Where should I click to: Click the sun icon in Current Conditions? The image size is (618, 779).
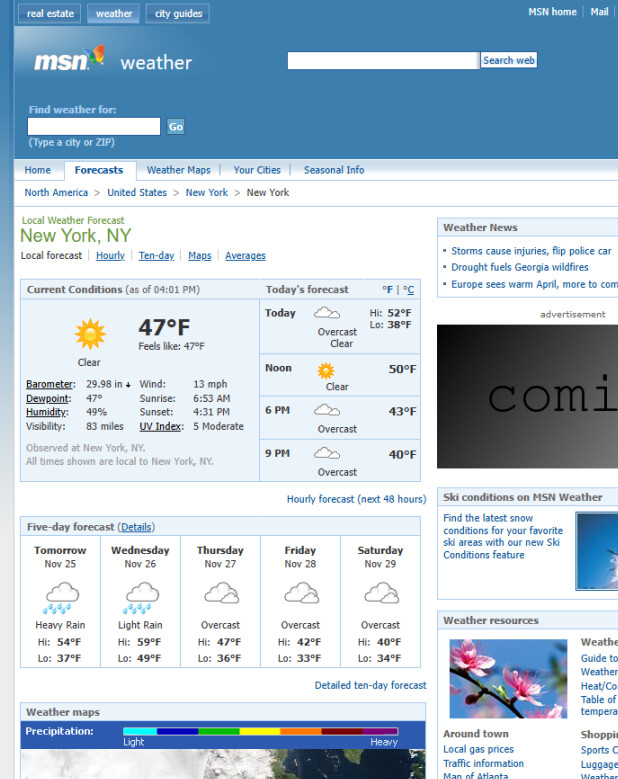[89, 333]
